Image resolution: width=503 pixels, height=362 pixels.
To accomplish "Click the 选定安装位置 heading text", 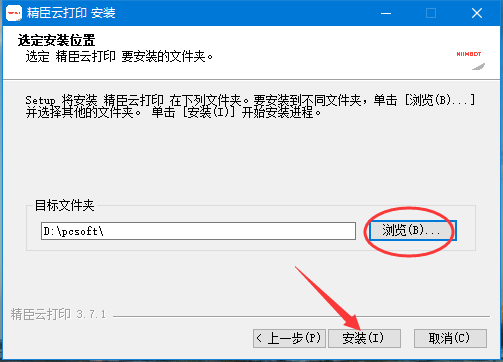I will tap(57, 40).
